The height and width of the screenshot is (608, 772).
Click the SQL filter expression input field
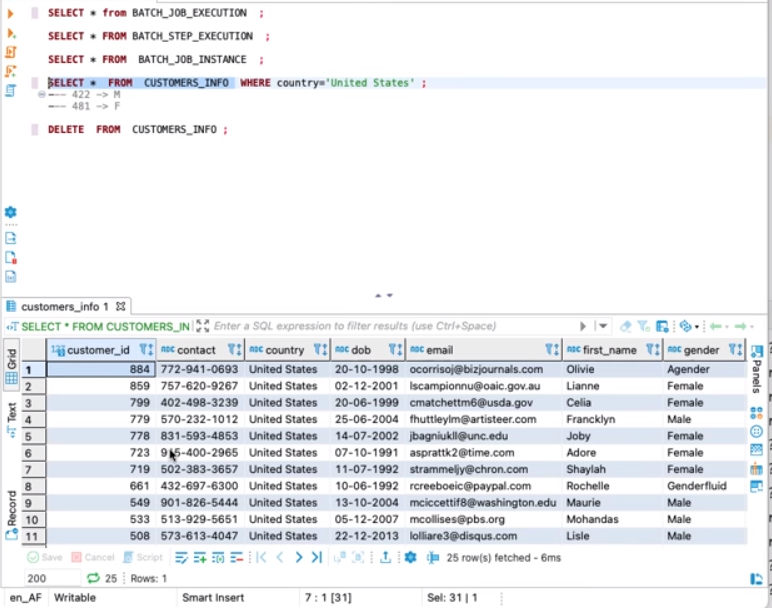click(394, 326)
